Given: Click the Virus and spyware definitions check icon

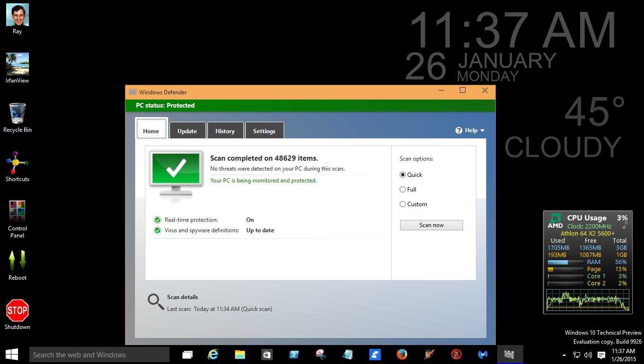Looking at the screenshot, I should tap(158, 230).
